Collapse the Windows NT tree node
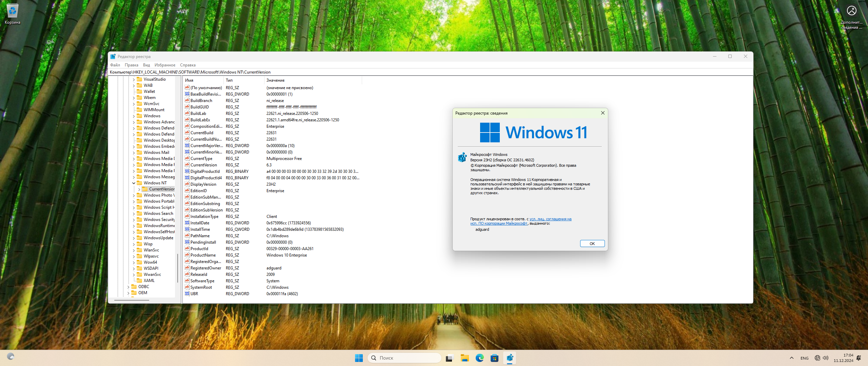 tap(134, 183)
